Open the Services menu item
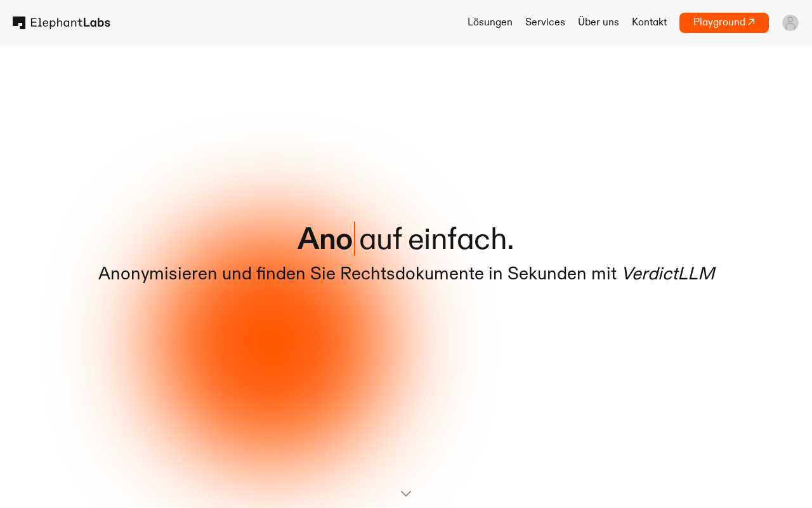Image resolution: width=812 pixels, height=508 pixels. pos(545,22)
